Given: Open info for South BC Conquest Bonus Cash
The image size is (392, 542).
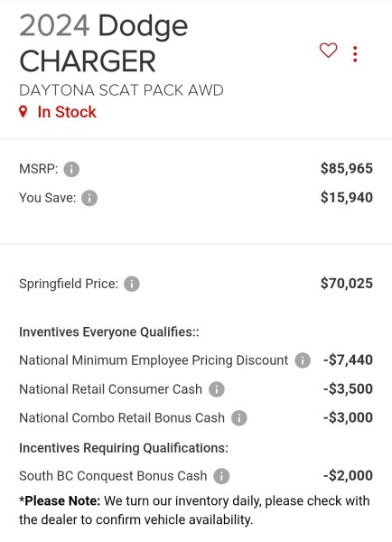Looking at the screenshot, I should pyautogui.click(x=221, y=476).
